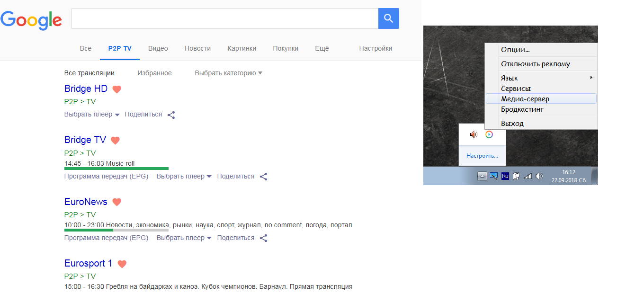
Task: Switch to the 'Покупки' tab
Action: pyautogui.click(x=286, y=48)
